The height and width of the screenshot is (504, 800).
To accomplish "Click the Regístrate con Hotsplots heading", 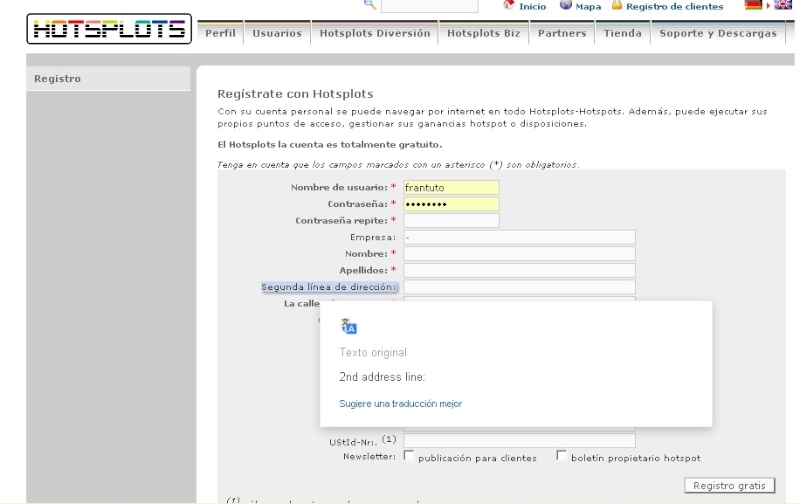I will [x=295, y=94].
